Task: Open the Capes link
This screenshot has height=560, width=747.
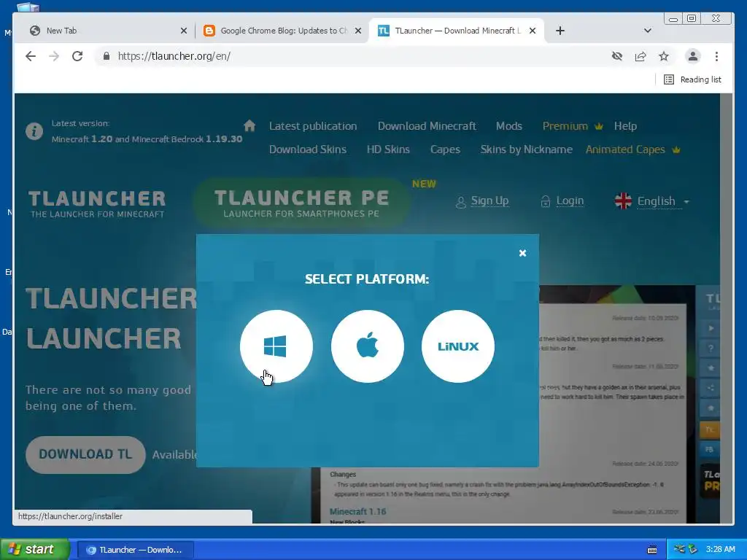Action: 445,149
